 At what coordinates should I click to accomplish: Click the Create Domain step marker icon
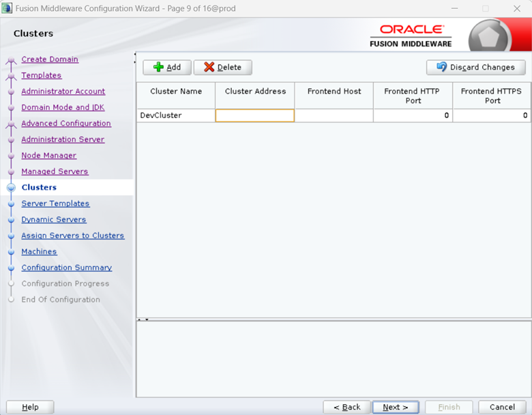(x=11, y=61)
